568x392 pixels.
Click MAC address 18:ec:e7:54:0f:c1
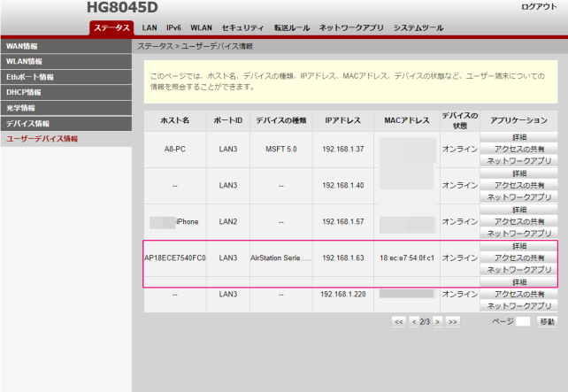click(x=407, y=257)
